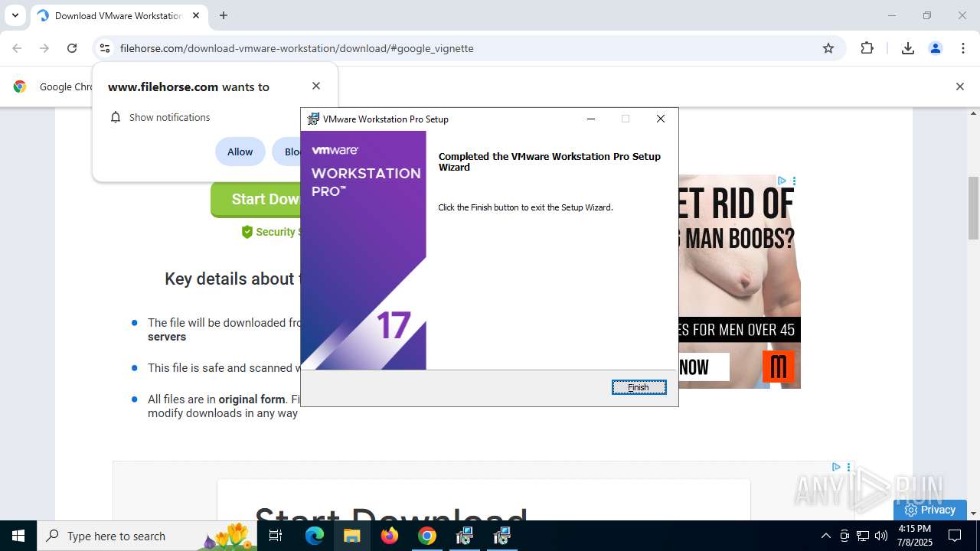Click the AdChoices icon on banner ad
The width and height of the screenshot is (980, 551).
pos(782,181)
